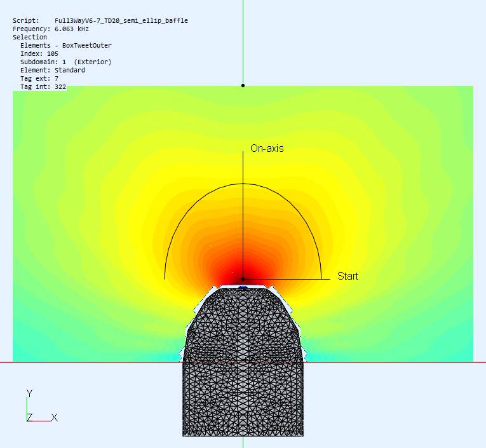Click the black dot at top of field plot
This screenshot has height=448, width=486.
point(243,85)
